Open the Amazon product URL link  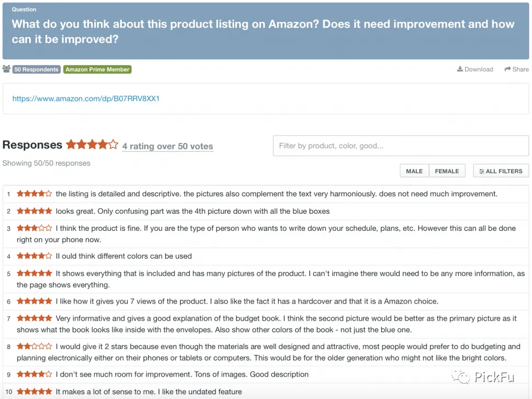point(86,99)
